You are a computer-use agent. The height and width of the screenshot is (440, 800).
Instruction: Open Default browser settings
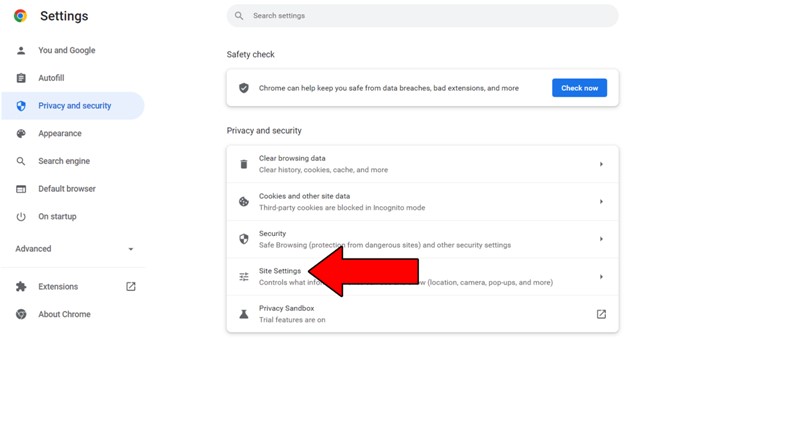pyautogui.click(x=73, y=189)
